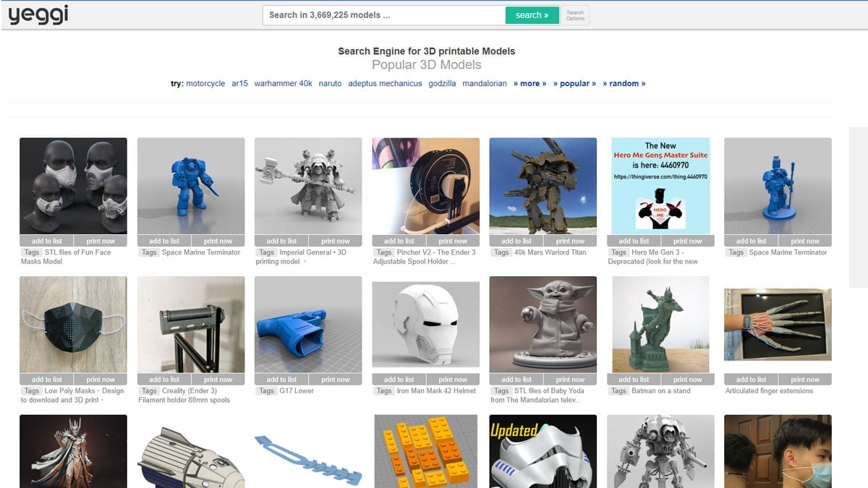Screen dimensions: 868x488
Task: Show Tags for G17 Lower
Action: pyautogui.click(x=267, y=391)
